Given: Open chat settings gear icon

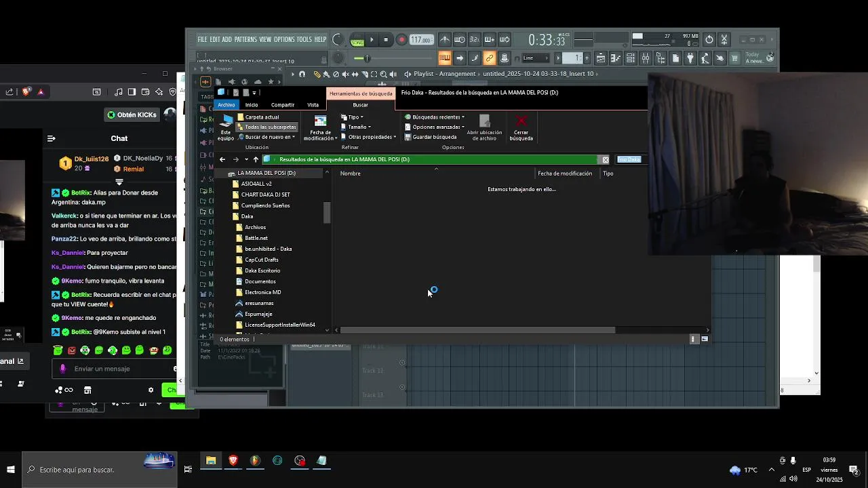Looking at the screenshot, I should coord(151,390).
